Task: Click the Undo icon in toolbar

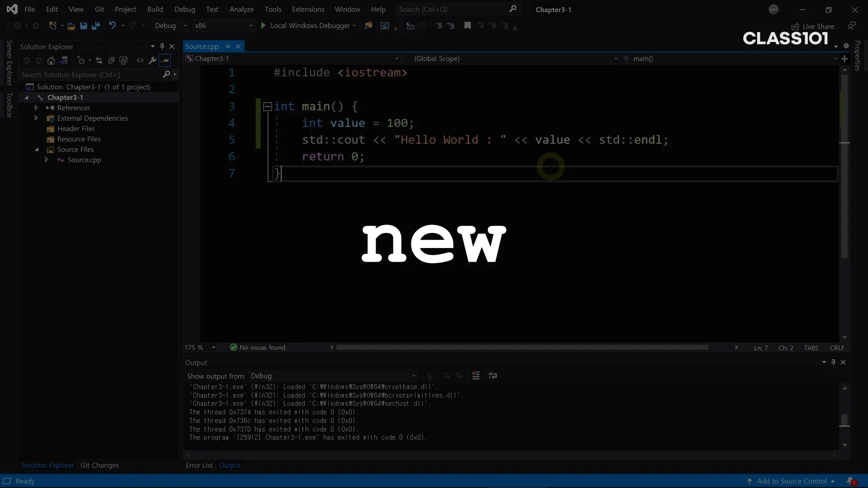Action: (x=112, y=26)
